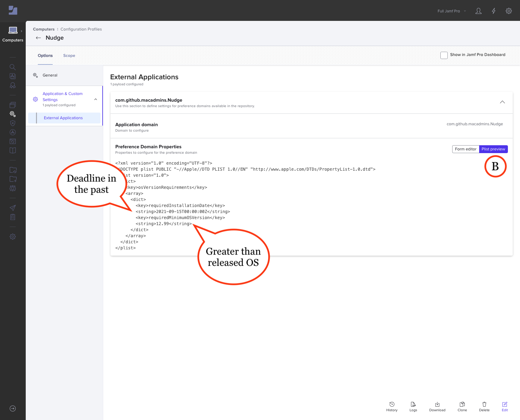Open the paper plane invitations icon

(13, 208)
